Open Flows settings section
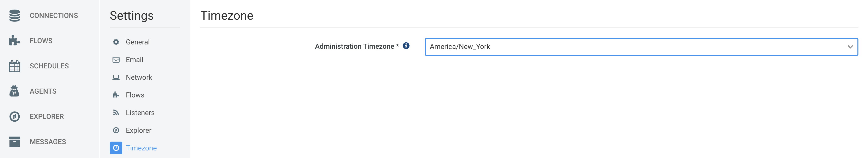868x158 pixels. [135, 95]
